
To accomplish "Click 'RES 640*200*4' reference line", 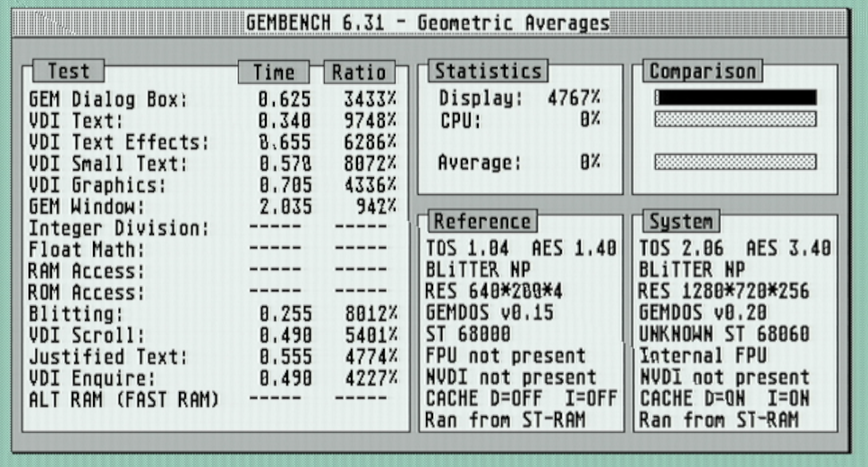I will coord(494,291).
